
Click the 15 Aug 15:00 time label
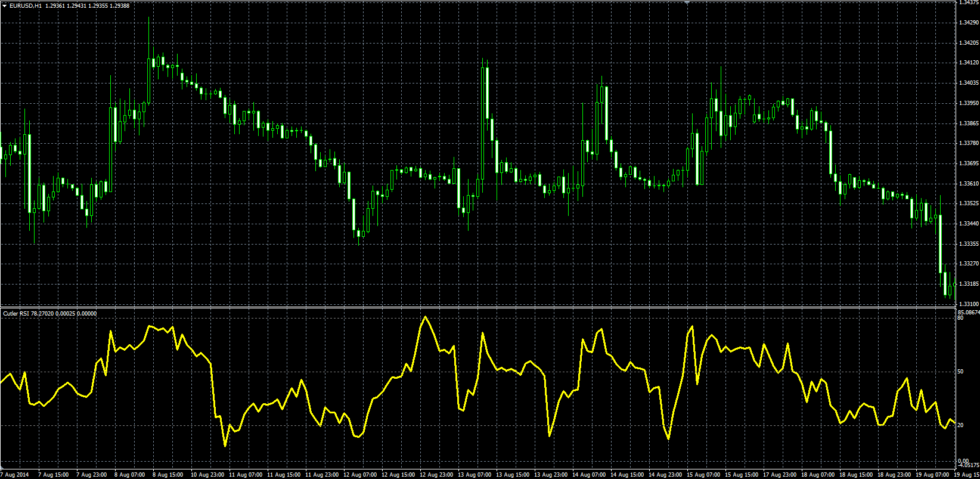click(x=742, y=475)
